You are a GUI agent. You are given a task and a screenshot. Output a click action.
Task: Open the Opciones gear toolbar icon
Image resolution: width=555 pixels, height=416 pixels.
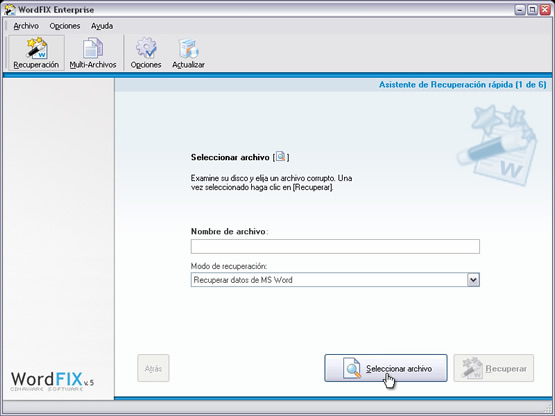pyautogui.click(x=146, y=53)
